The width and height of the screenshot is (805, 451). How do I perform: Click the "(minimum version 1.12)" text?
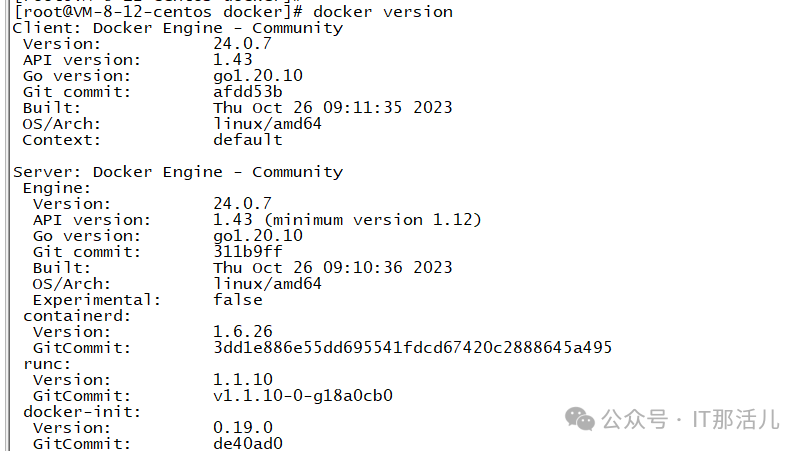(x=387, y=220)
